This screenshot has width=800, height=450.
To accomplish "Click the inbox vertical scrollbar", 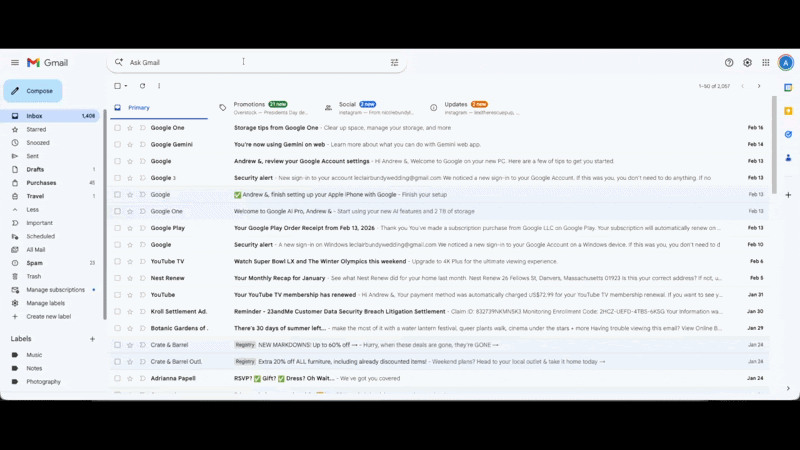I will click(x=774, y=144).
